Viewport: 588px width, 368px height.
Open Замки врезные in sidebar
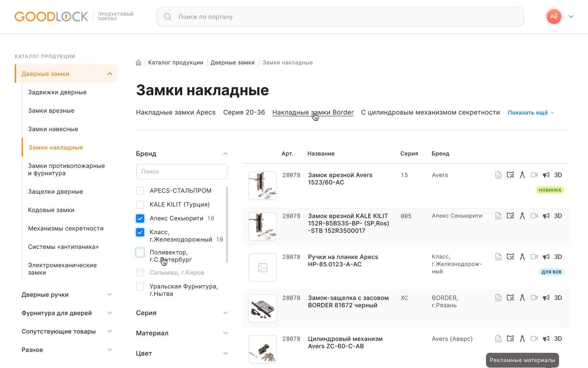51,111
